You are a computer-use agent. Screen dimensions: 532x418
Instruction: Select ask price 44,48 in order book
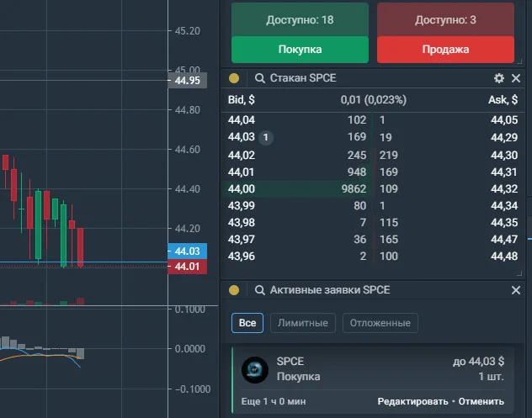(504, 257)
